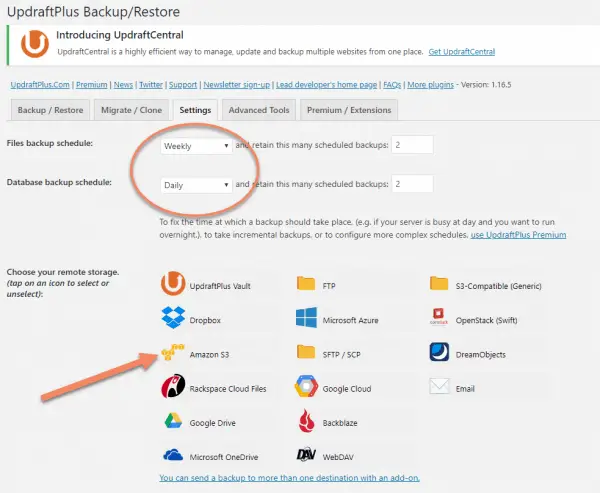The height and width of the screenshot is (493, 600).
Task: Select the DreamObjects moon icon
Action: [439, 352]
